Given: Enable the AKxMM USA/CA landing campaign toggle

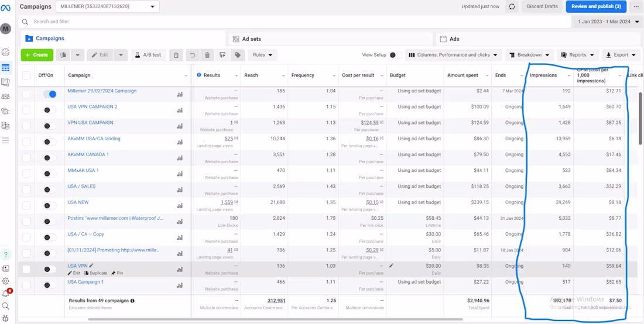Looking at the screenshot, I should pyautogui.click(x=50, y=142).
